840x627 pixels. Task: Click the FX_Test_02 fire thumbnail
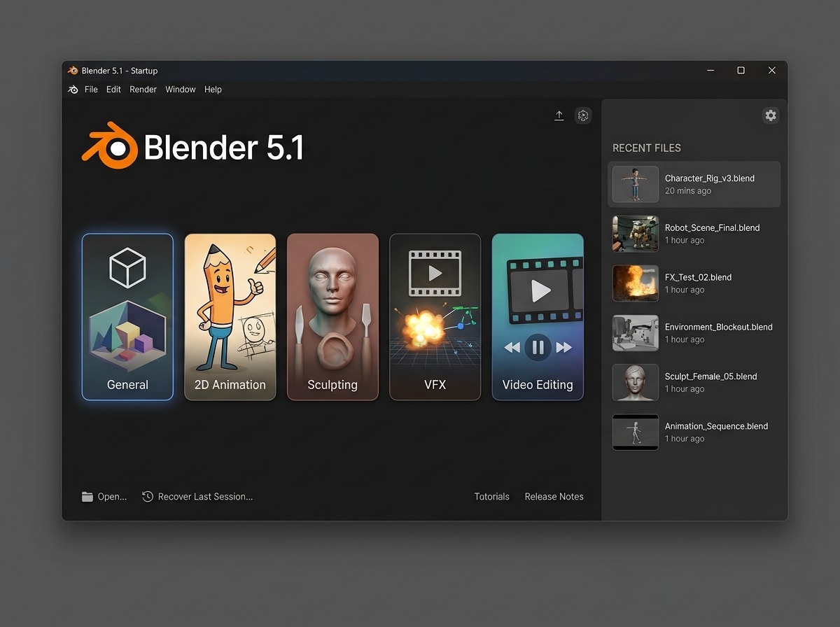coord(636,283)
